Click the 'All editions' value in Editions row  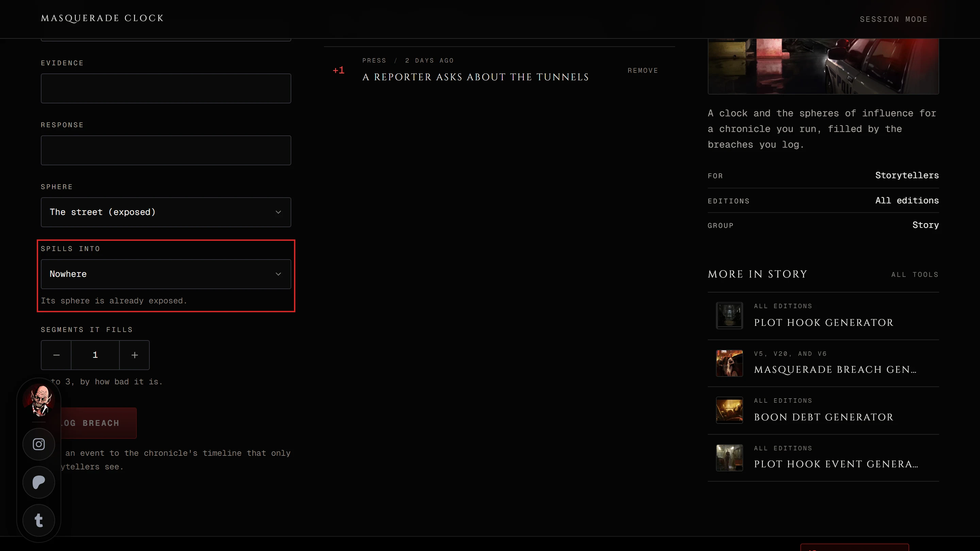point(907,200)
